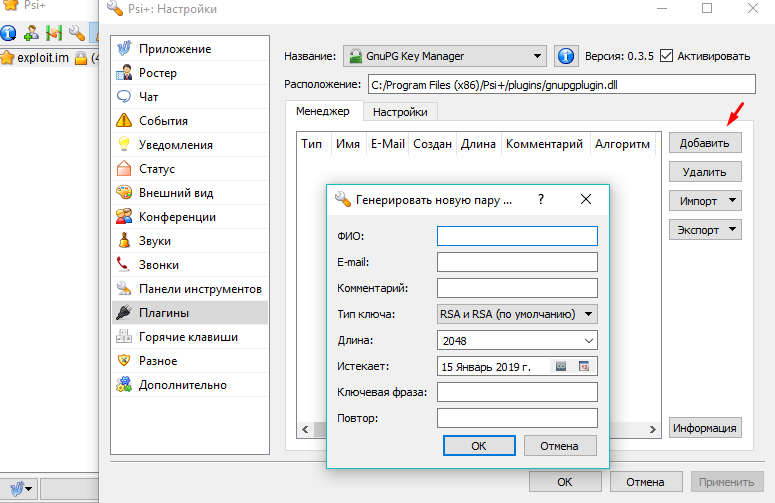
Task: Click the События warning triangle icon
Action: tap(124, 121)
